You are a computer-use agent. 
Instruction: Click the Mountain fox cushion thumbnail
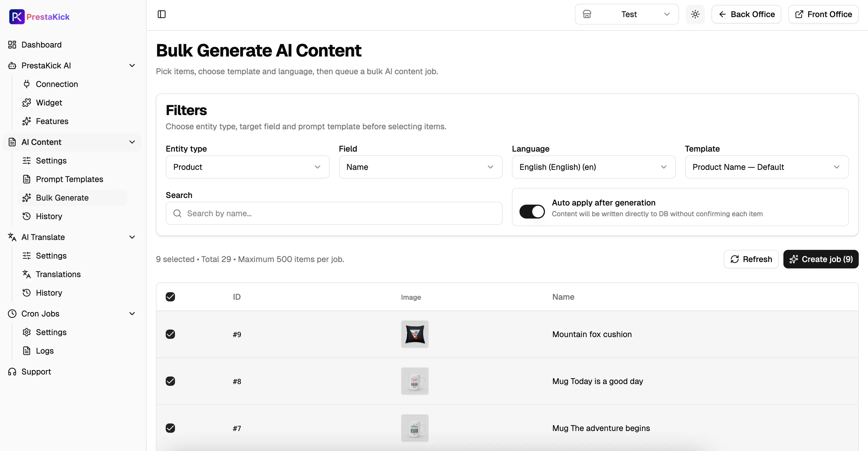[415, 334]
